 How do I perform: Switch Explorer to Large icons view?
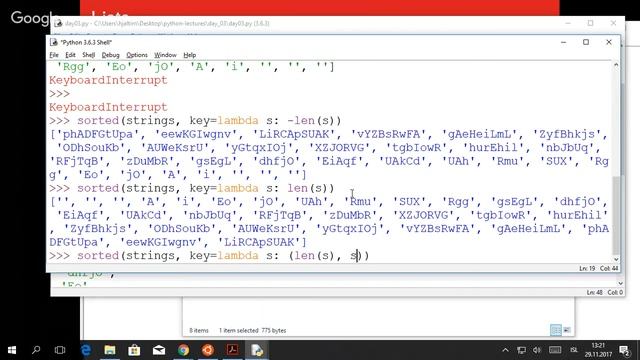pyautogui.click(x=567, y=330)
